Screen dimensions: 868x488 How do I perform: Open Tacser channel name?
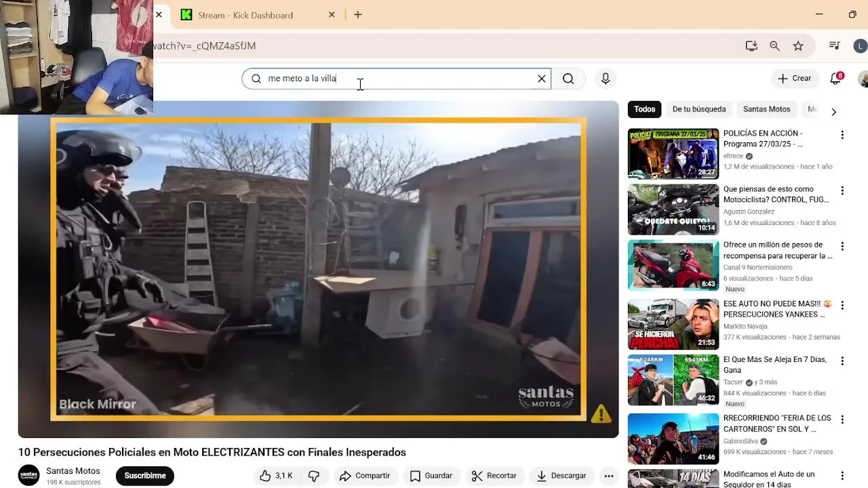733,382
